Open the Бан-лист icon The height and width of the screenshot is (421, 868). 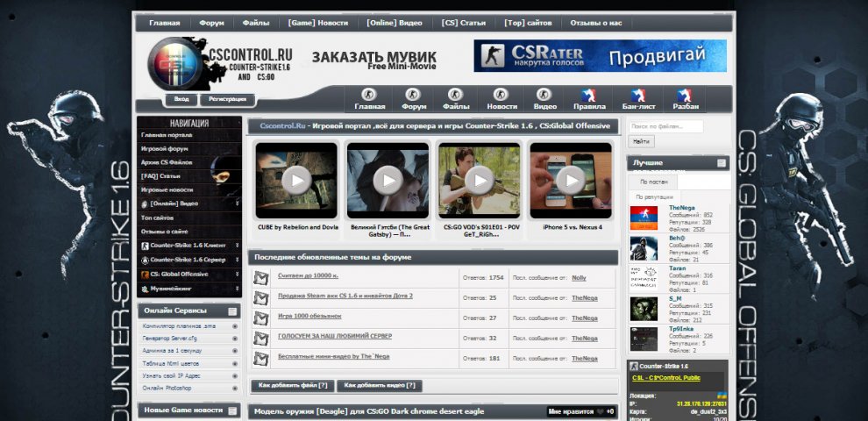tap(637, 95)
